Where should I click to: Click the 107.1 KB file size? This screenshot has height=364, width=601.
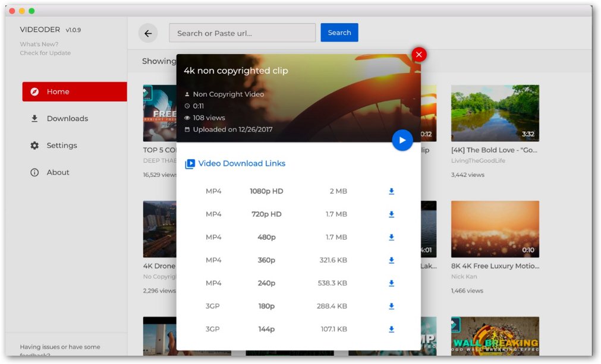pyautogui.click(x=334, y=329)
